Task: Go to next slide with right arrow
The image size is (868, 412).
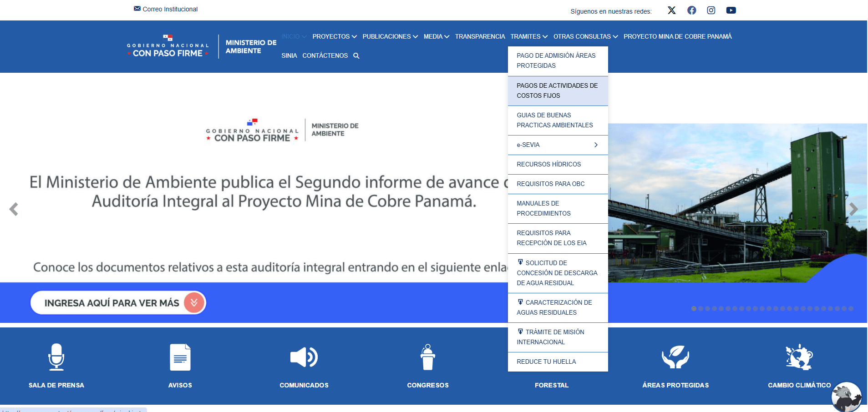Action: click(853, 209)
